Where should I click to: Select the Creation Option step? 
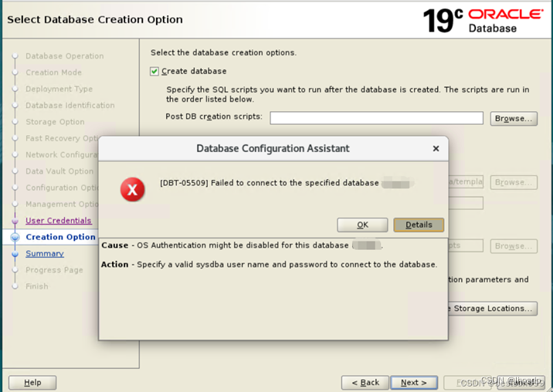pos(60,237)
